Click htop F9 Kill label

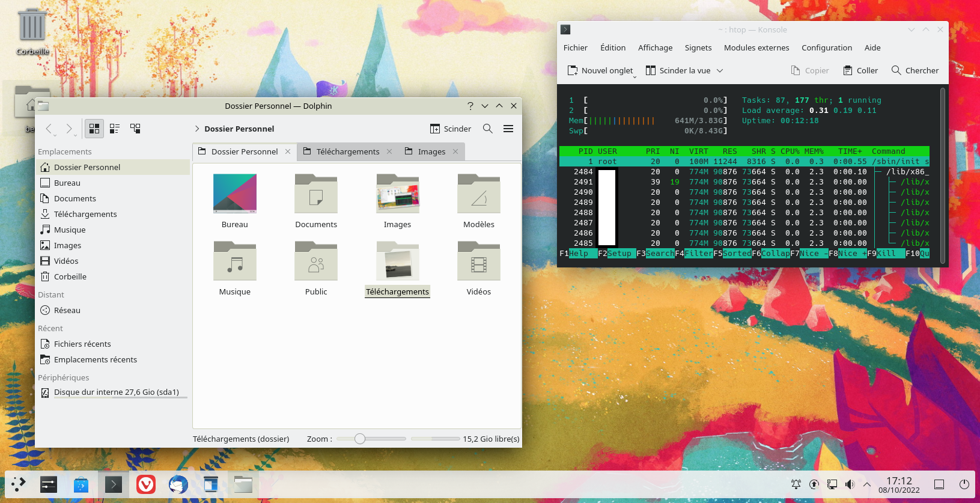pos(886,254)
